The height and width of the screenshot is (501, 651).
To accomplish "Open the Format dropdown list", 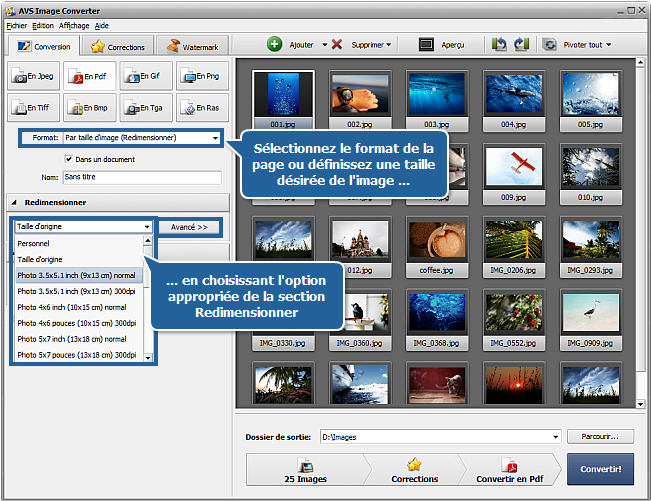I will point(215,138).
